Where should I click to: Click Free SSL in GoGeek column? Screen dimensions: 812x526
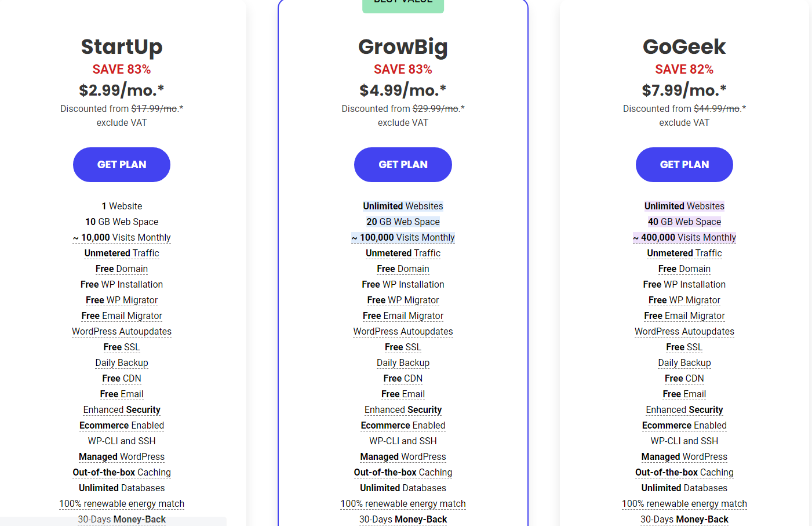[684, 347]
